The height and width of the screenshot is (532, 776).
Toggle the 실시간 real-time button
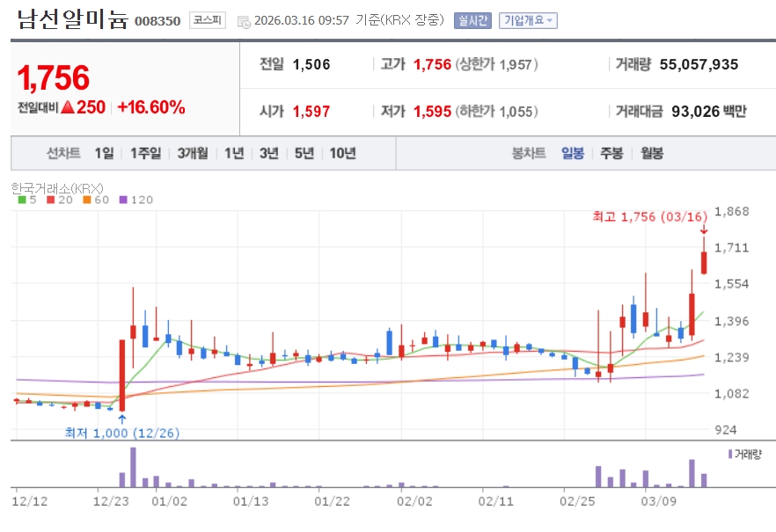tap(472, 20)
